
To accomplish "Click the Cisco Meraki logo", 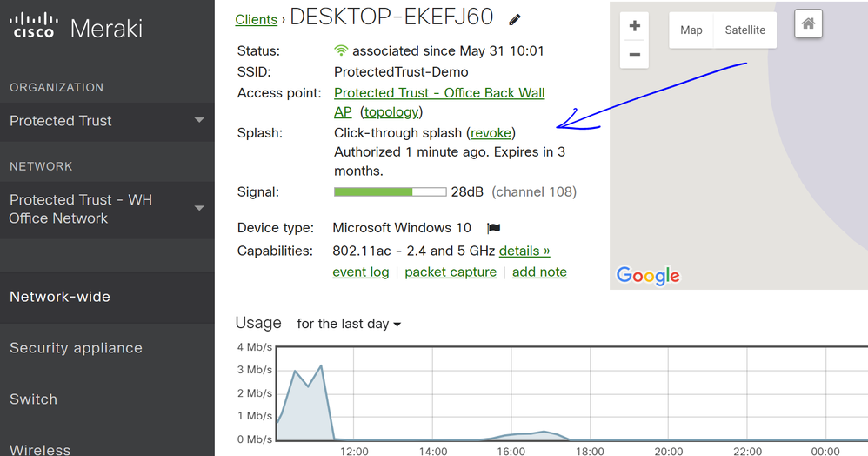I will pyautogui.click(x=76, y=26).
